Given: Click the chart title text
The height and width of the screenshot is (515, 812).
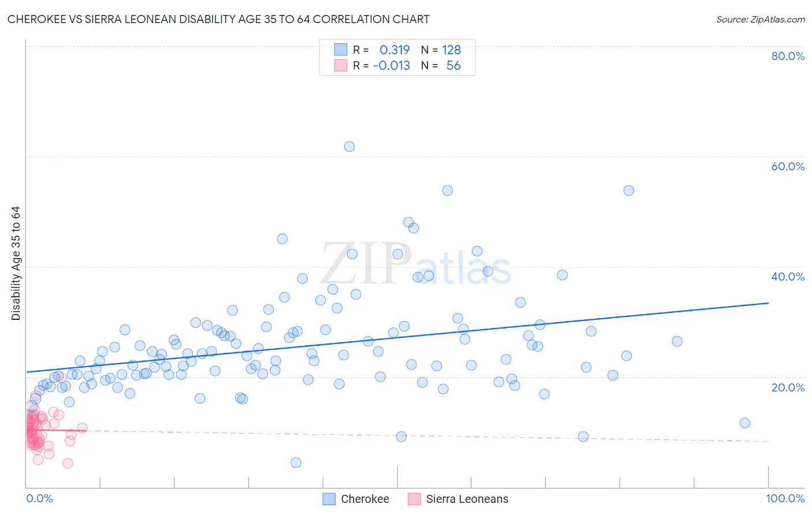Looking at the screenshot, I should [x=218, y=19].
